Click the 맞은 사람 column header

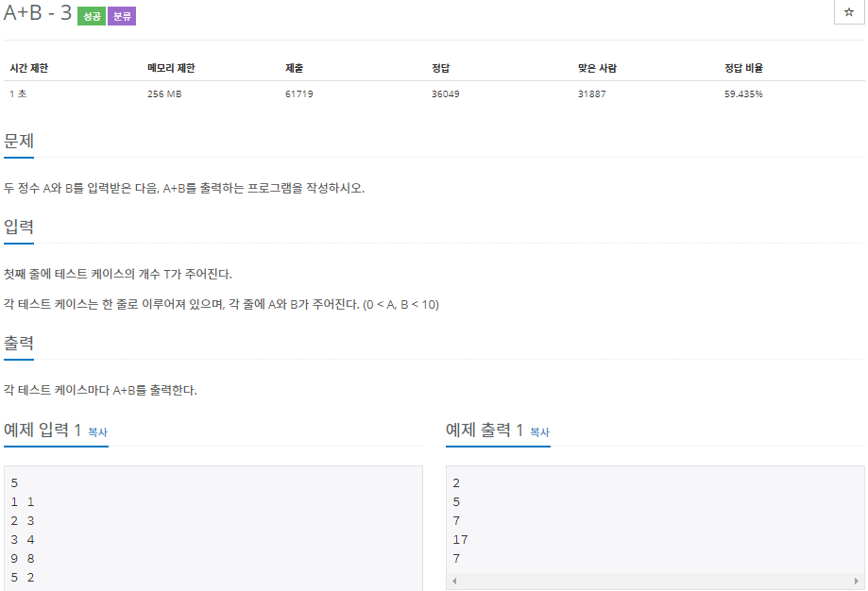(x=597, y=68)
